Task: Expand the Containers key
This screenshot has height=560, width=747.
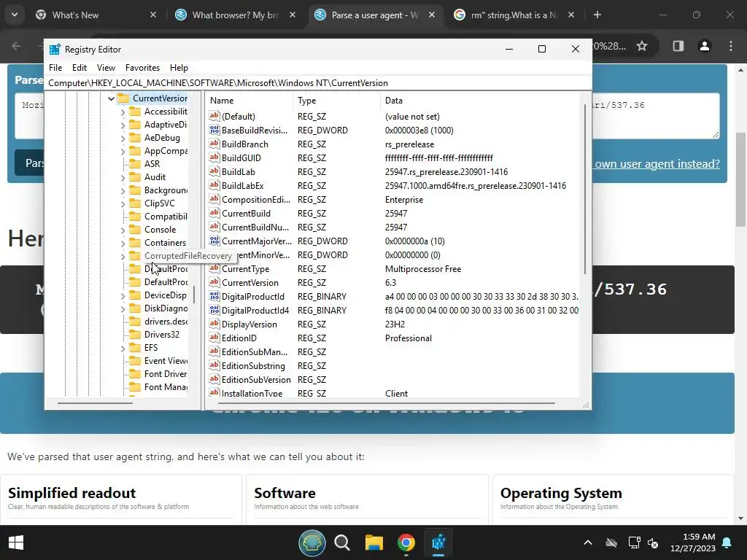Action: [x=123, y=243]
